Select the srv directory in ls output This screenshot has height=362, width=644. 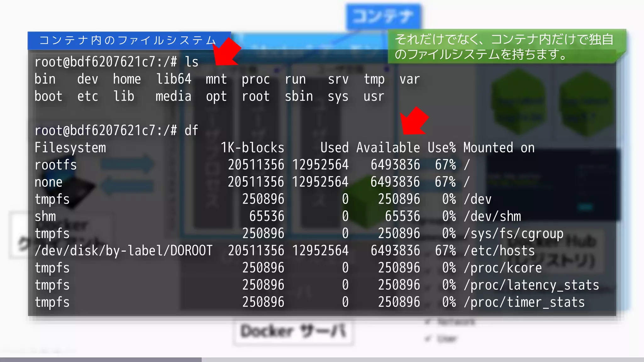[338, 80]
